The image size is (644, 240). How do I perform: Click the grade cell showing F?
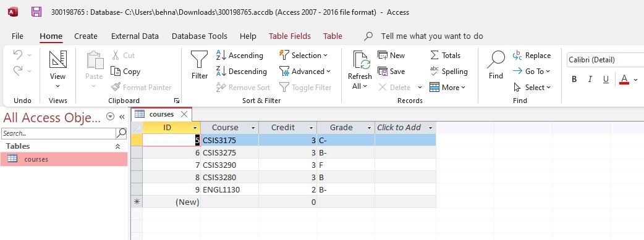click(x=346, y=165)
